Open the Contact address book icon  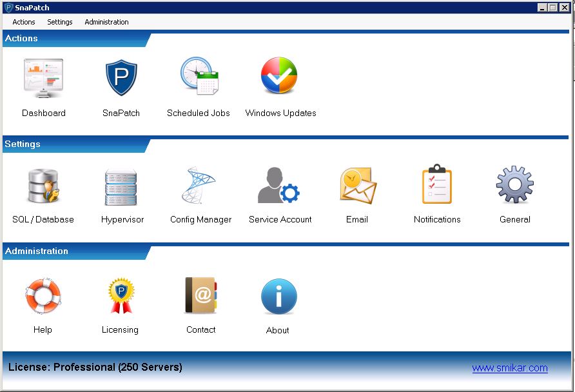[200, 295]
